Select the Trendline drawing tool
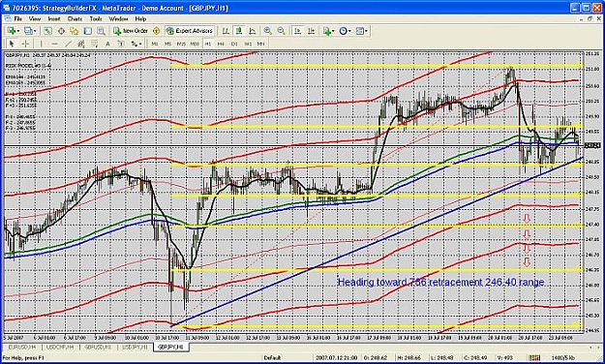605x364 pixels. tap(68, 44)
